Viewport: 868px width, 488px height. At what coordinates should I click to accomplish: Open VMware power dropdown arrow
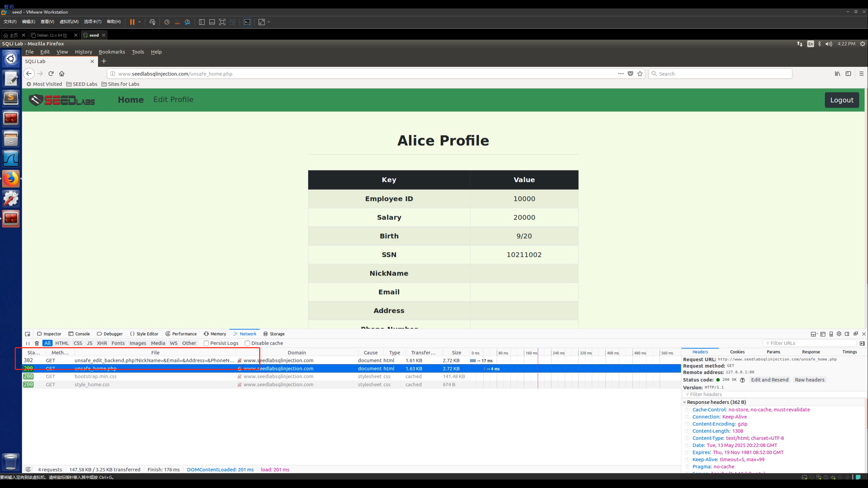coord(139,22)
